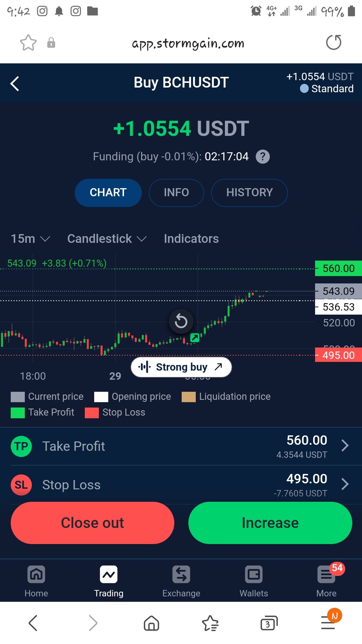362x644 pixels.
Task: Tap the 18:00 time axis label
Action: [33, 376]
